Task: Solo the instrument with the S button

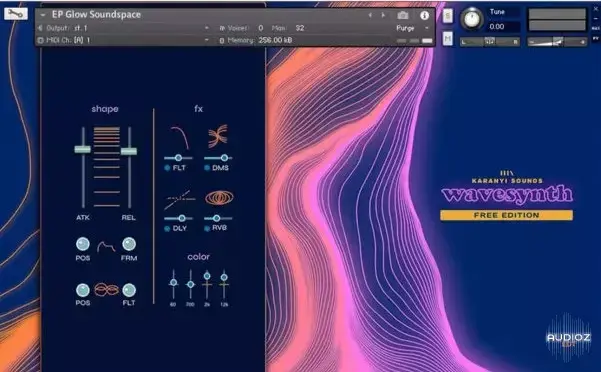Action: pyautogui.click(x=448, y=16)
